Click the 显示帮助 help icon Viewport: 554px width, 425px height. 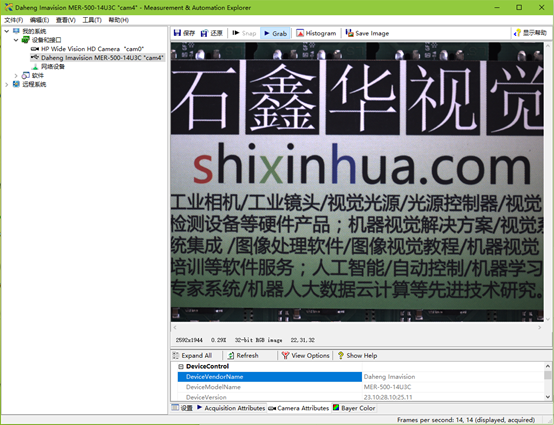pyautogui.click(x=517, y=33)
